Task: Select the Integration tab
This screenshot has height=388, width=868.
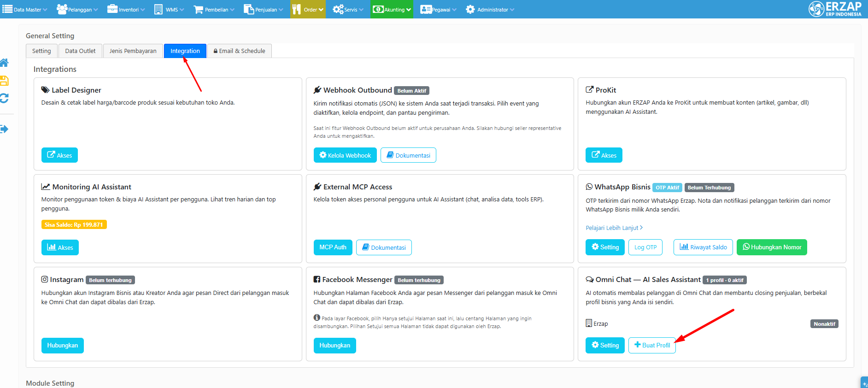Action: (185, 51)
